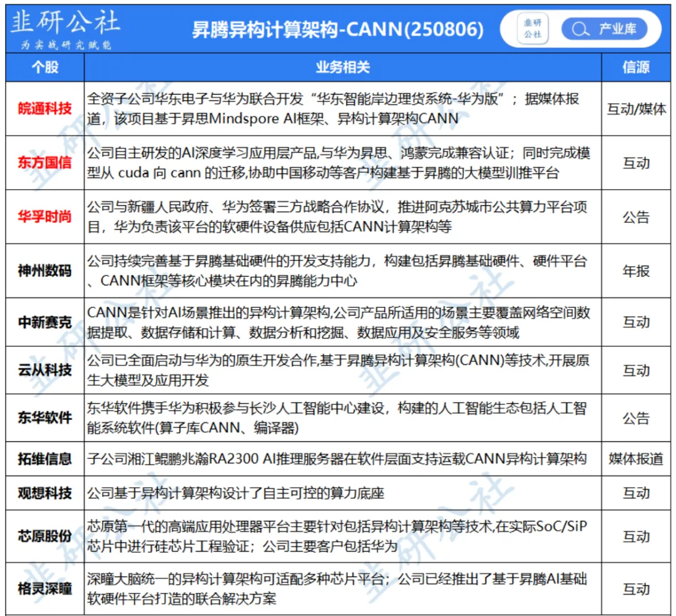Click the 业务相关 column header
This screenshot has width=676, height=616.
coord(343,67)
